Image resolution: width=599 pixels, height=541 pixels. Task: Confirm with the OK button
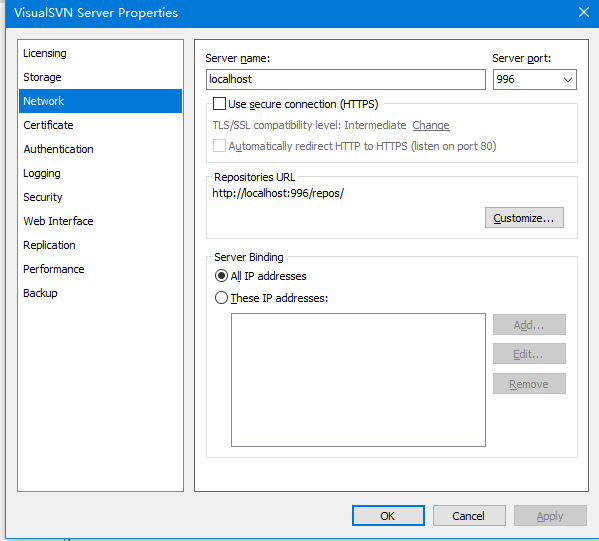388,516
